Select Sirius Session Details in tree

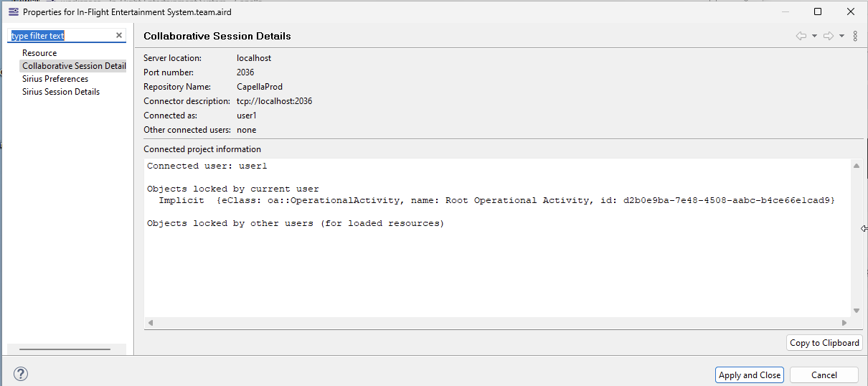click(x=61, y=92)
